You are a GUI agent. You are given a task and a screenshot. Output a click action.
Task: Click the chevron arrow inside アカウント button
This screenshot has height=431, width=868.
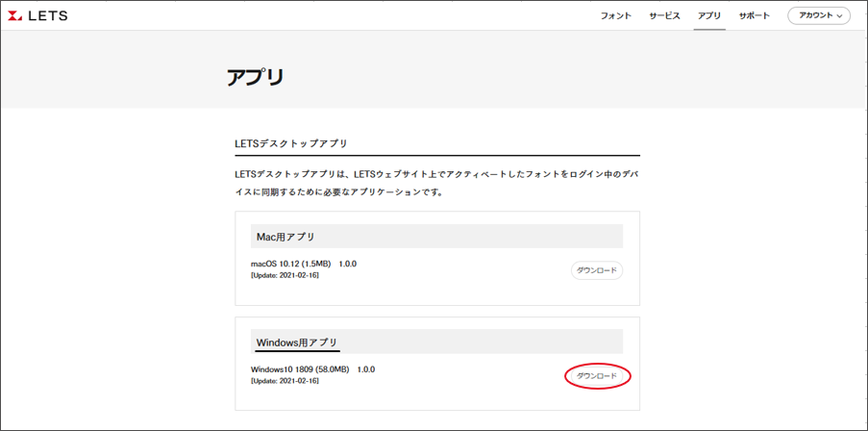840,16
